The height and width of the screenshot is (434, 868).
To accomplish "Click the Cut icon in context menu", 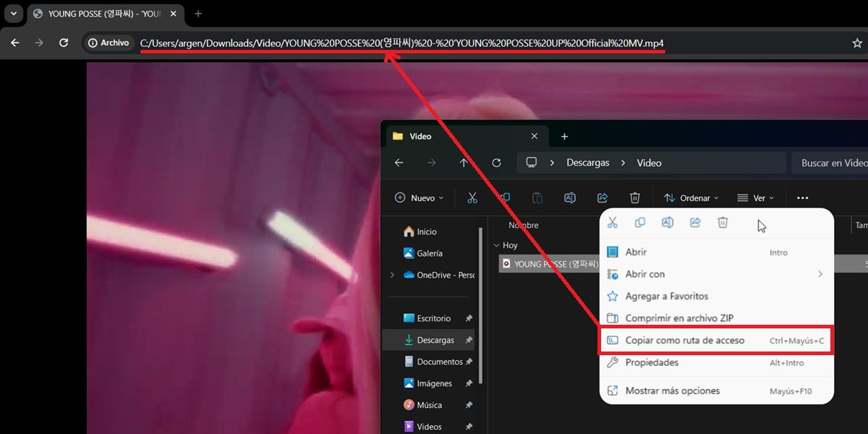I will tap(613, 223).
